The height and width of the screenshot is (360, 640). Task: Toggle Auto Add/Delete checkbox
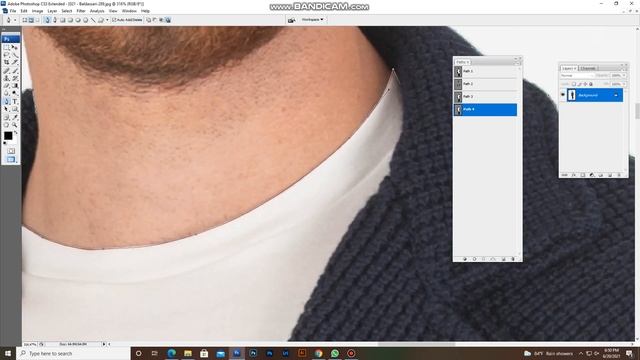tap(114, 20)
